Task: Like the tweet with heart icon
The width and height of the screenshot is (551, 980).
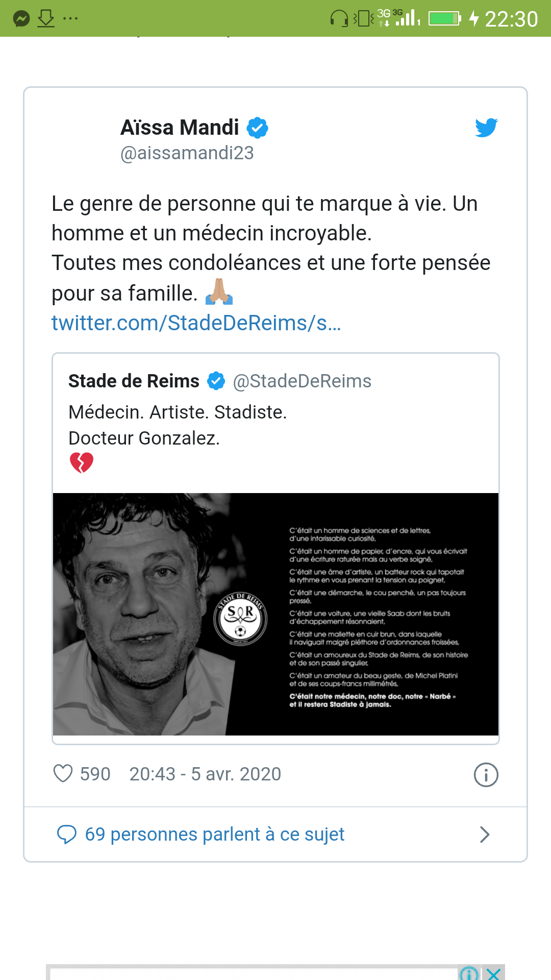Action: pos(63,774)
